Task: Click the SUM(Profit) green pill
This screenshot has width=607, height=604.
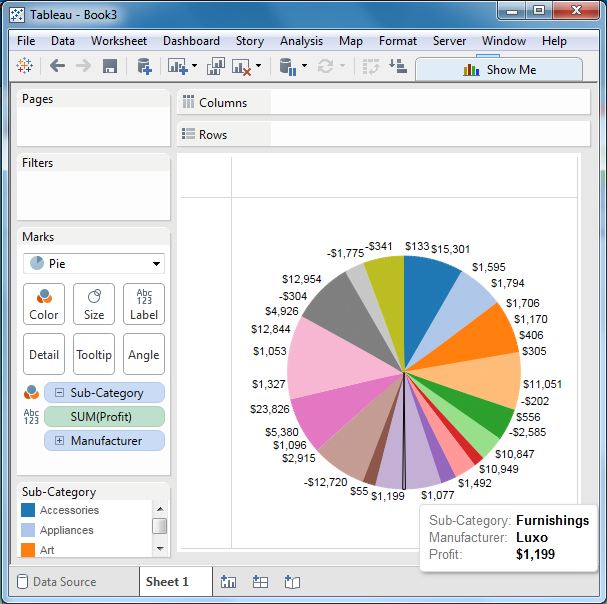Action: coord(104,416)
